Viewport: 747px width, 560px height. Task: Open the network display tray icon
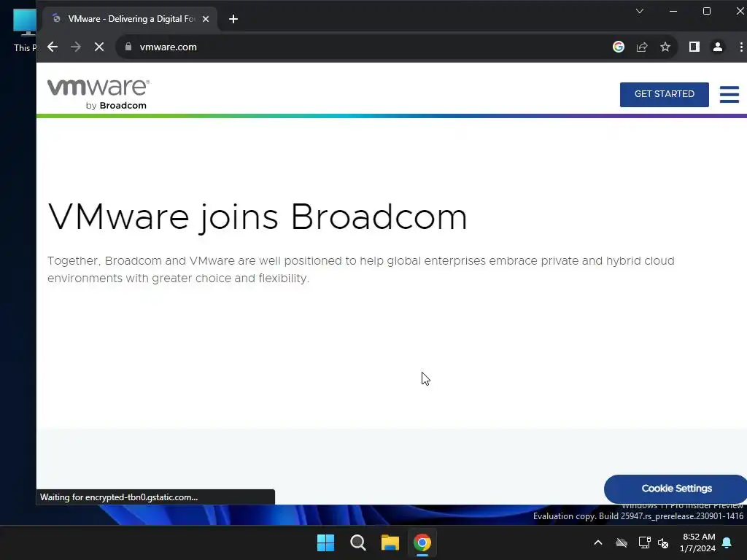click(x=644, y=542)
